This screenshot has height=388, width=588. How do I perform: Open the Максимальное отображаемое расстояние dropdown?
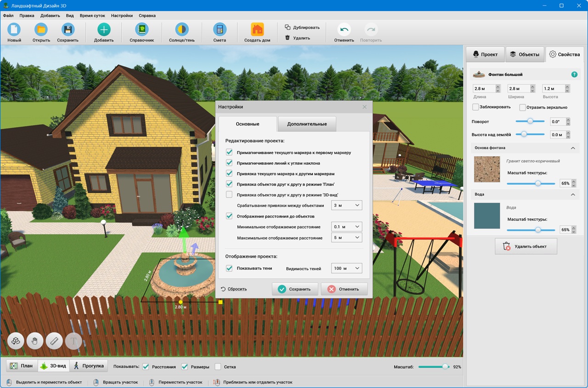tap(346, 238)
